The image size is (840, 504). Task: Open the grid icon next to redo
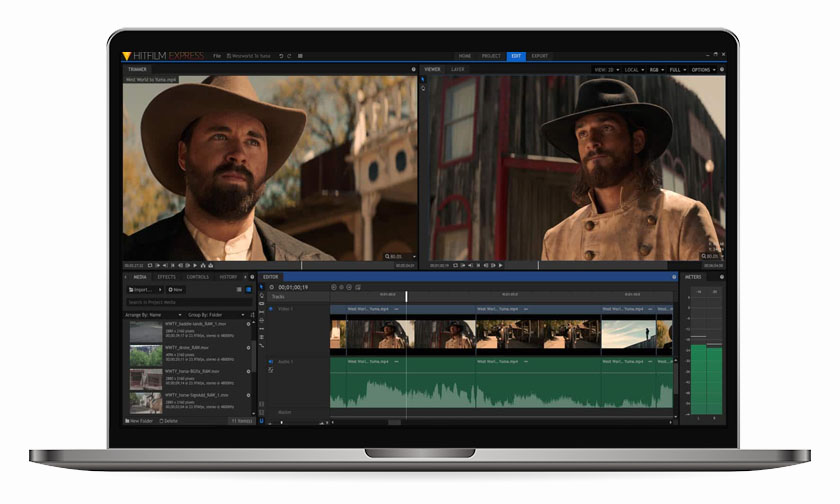(300, 56)
